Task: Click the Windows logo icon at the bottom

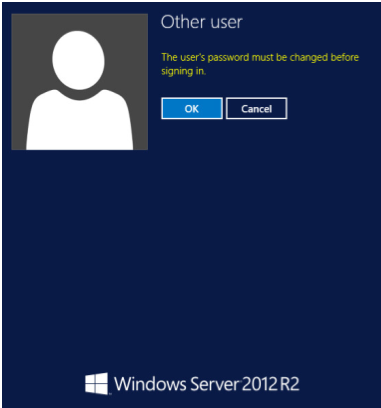Action: [97, 384]
